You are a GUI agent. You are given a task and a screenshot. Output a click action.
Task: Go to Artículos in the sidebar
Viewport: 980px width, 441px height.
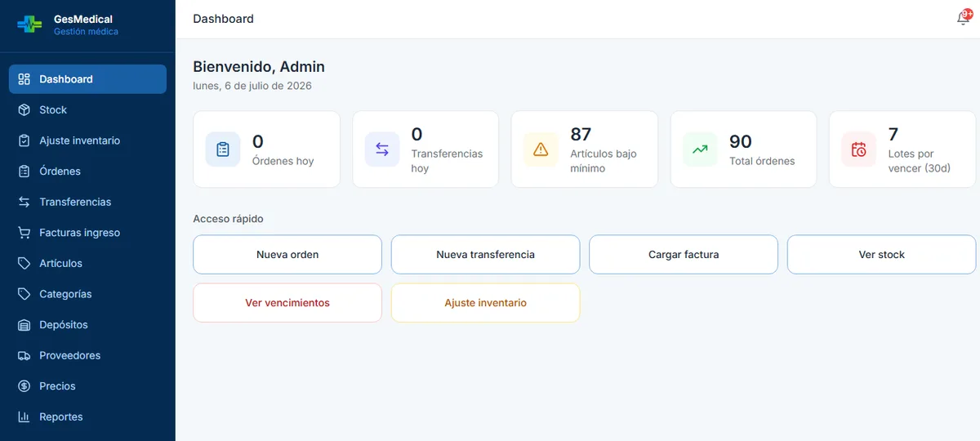87,263
